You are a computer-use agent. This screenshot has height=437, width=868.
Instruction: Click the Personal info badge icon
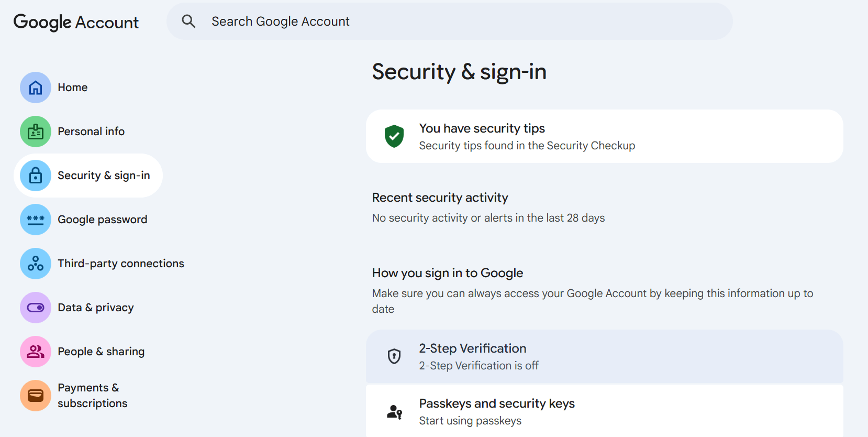pos(36,132)
